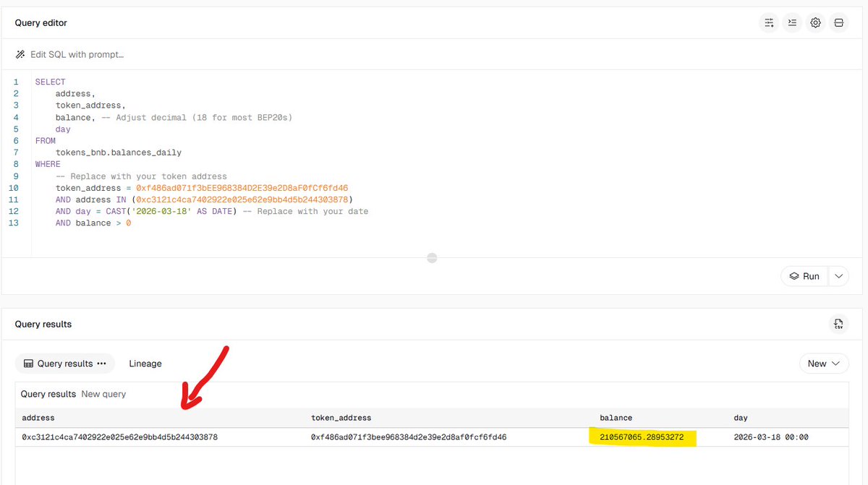Click the New query link
Viewport: 868px width, 485px height.
[103, 394]
